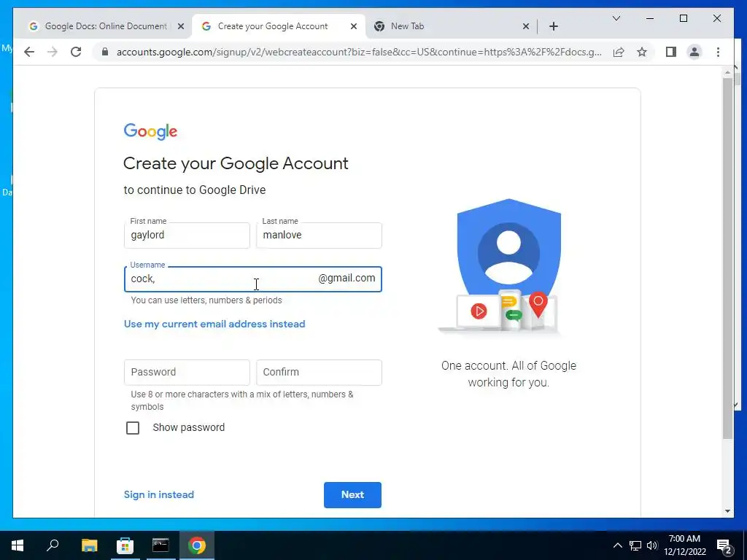The image size is (747, 560).
Task: Click the account shield illustration
Action: pyautogui.click(x=508, y=267)
